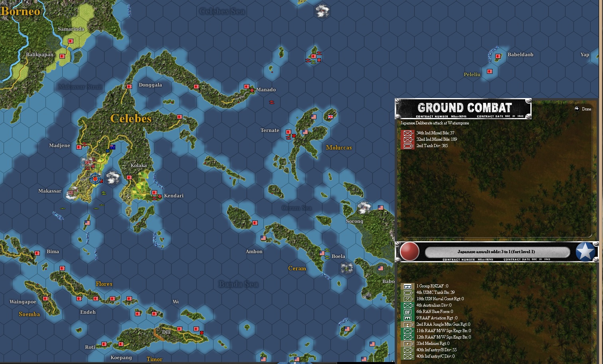The height and width of the screenshot is (364, 603).
Task: Click the Ground Combat title banner
Action: coord(463,108)
